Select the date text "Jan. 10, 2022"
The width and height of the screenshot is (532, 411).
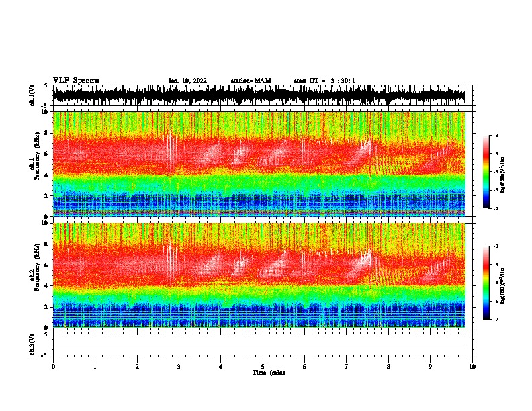click(x=187, y=81)
